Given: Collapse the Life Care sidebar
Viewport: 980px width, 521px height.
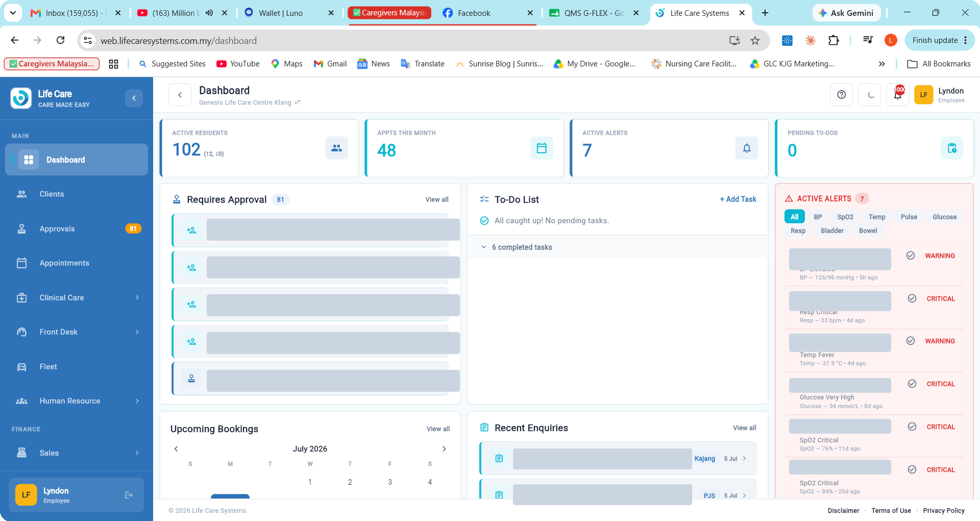Looking at the screenshot, I should 134,98.
